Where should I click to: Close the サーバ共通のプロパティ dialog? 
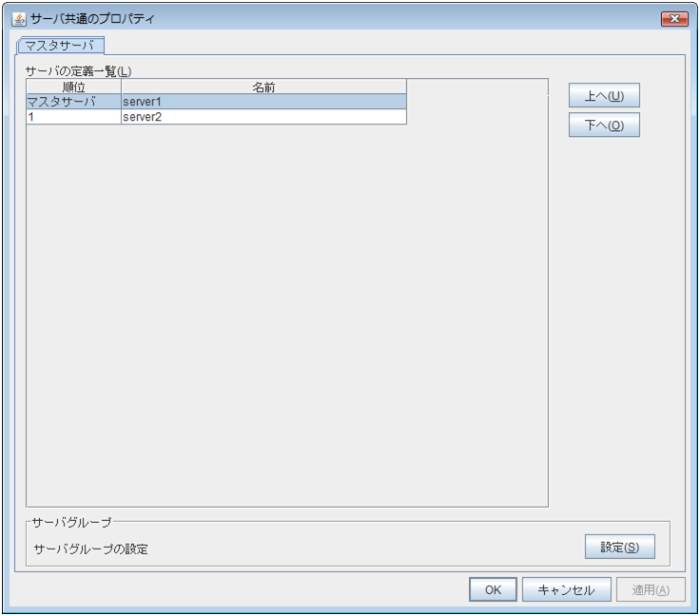(673, 19)
